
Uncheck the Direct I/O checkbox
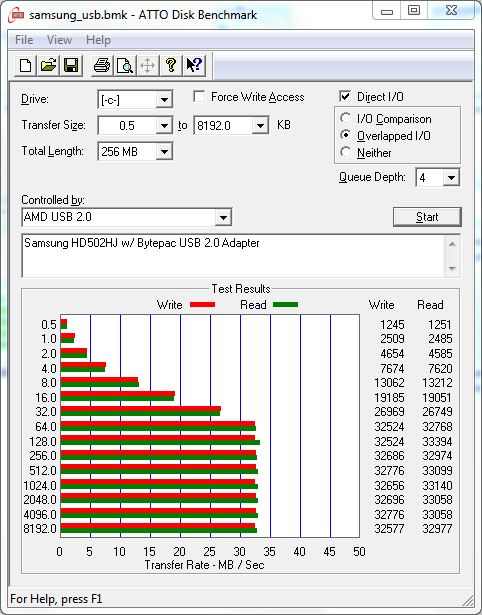coord(345,96)
